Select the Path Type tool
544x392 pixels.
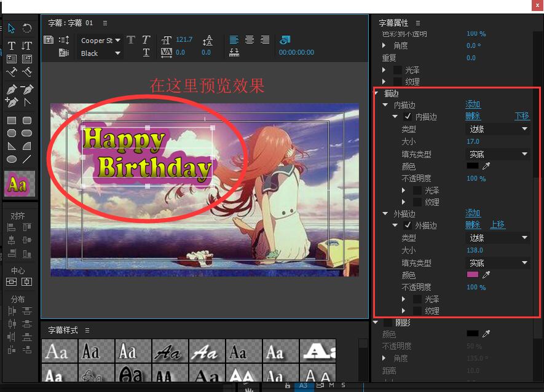(12, 72)
